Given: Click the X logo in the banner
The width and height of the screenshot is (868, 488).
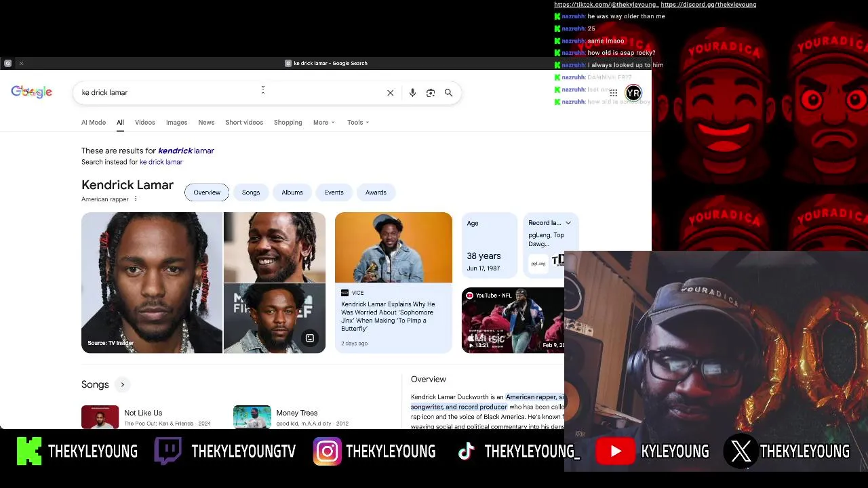Looking at the screenshot, I should click(741, 451).
